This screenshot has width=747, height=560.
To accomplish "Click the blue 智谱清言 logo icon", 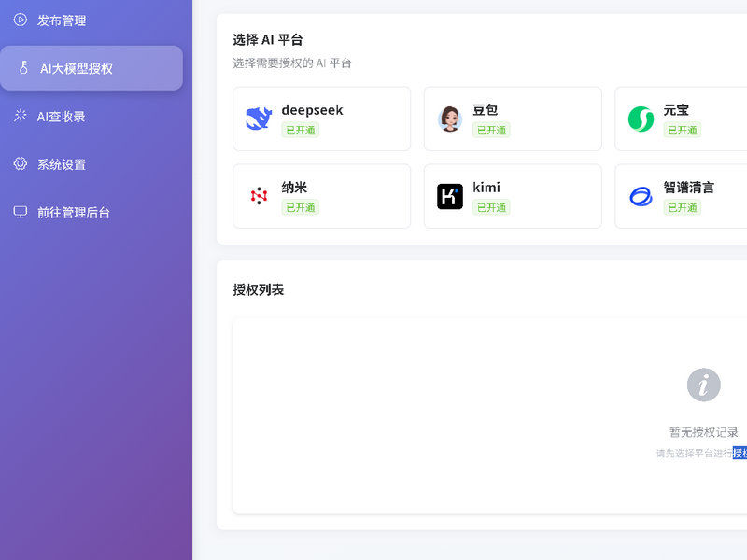I will (x=641, y=196).
